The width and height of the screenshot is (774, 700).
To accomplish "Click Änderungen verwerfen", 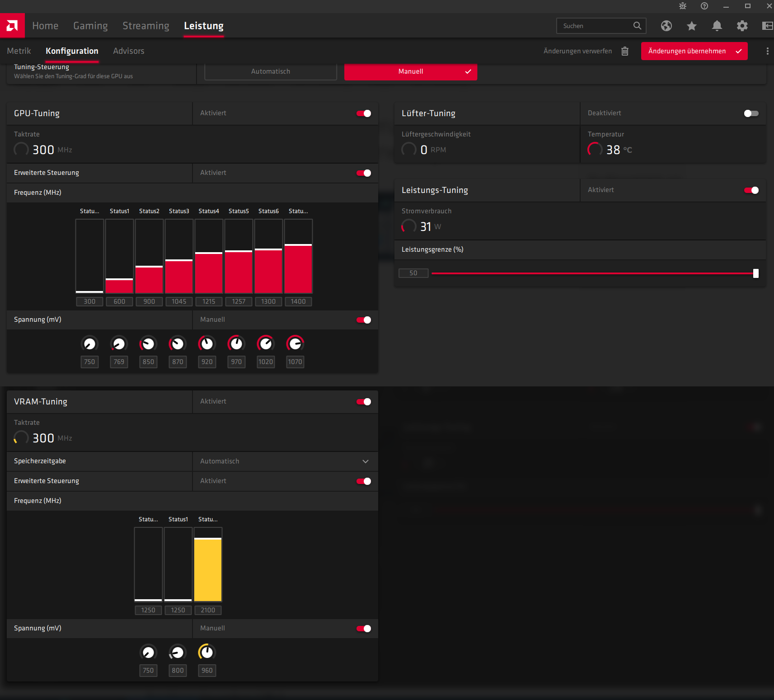I will [x=577, y=51].
